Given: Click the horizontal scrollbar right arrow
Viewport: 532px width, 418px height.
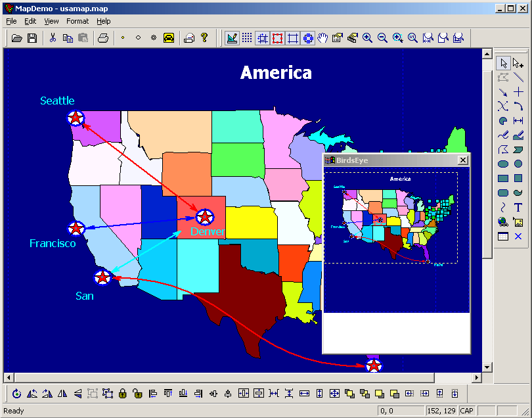Looking at the screenshot, I should (x=477, y=377).
